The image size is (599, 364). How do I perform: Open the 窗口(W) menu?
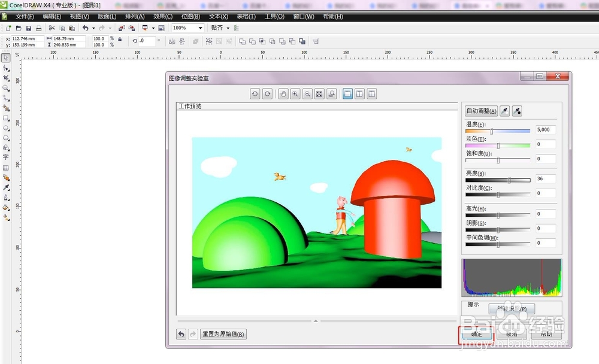[304, 16]
